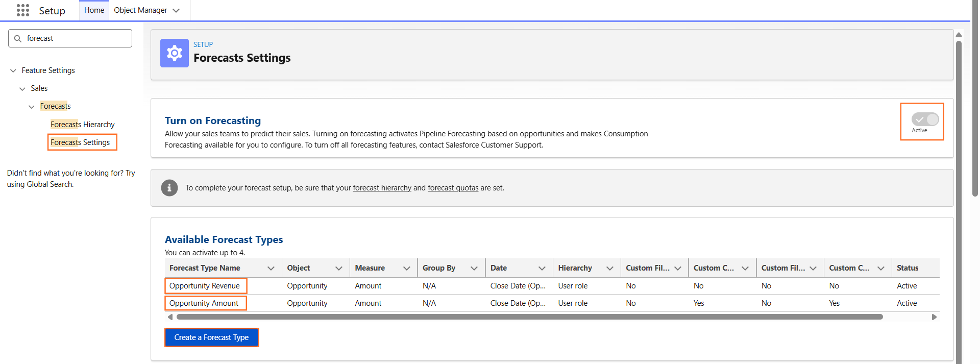Open Forecasts Hierarchy in the sidebar

(83, 124)
